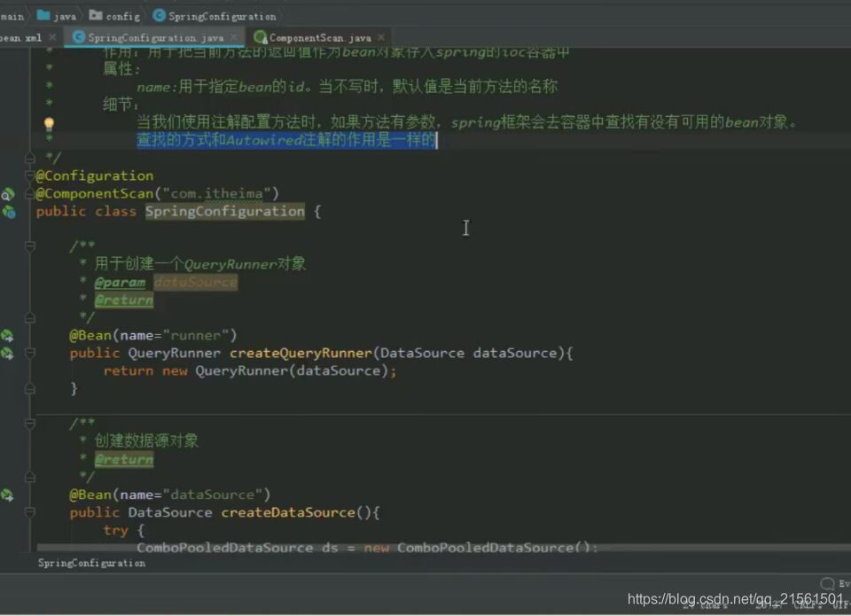Click the yellow lightbulb intention icon
The height and width of the screenshot is (616, 851).
point(49,124)
